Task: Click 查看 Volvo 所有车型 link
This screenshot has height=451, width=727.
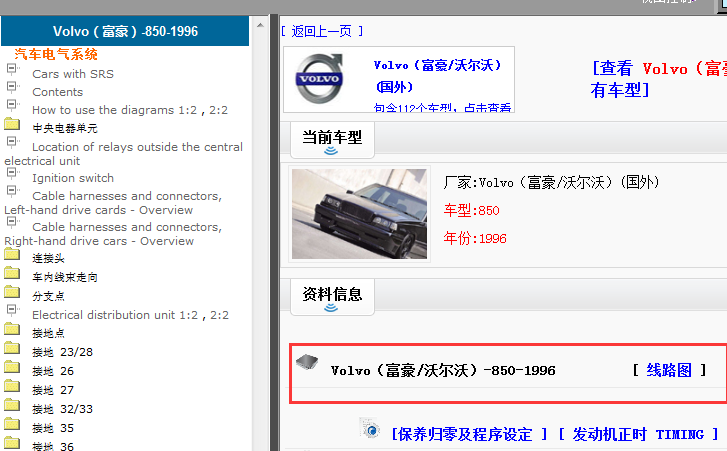Action: (x=658, y=79)
